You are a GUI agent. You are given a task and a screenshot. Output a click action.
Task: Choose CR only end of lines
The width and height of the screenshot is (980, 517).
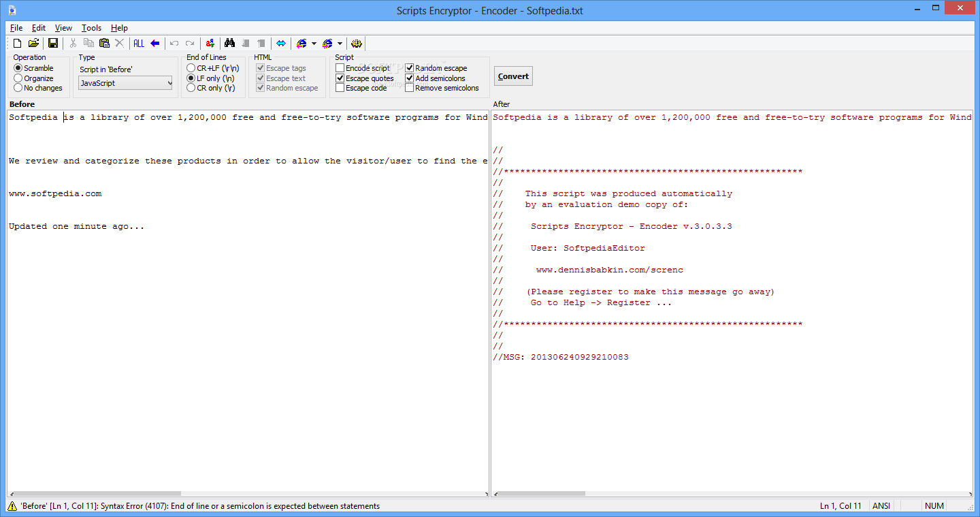(x=211, y=88)
